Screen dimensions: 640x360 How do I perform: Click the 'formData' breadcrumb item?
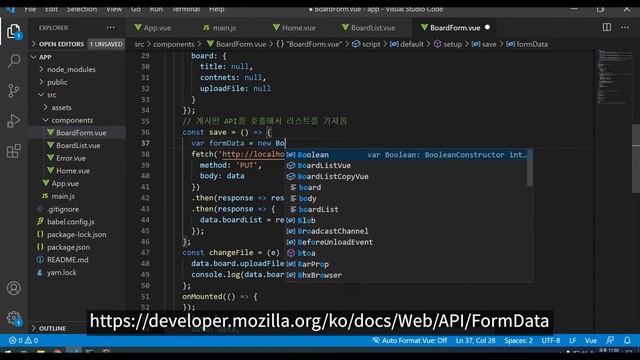[527, 44]
